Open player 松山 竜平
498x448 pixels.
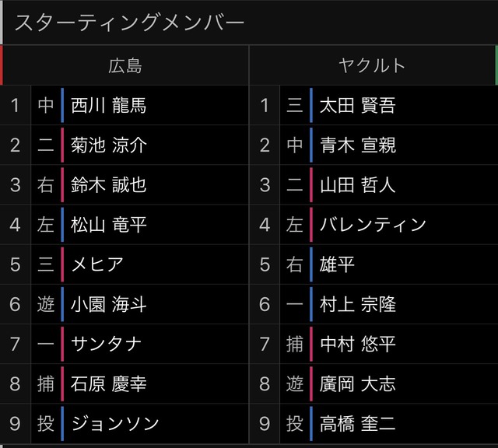click(109, 225)
